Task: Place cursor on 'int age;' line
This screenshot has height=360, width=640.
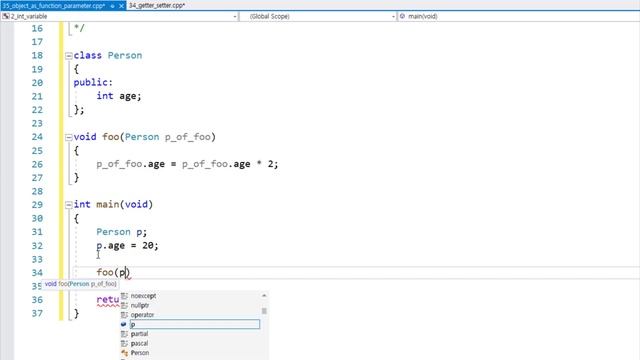Action: (119, 96)
